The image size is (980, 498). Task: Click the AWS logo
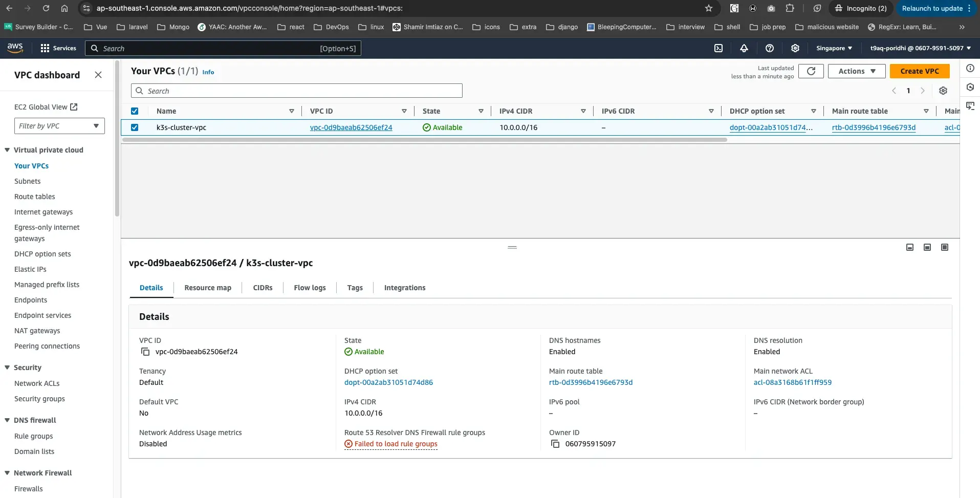pos(15,48)
